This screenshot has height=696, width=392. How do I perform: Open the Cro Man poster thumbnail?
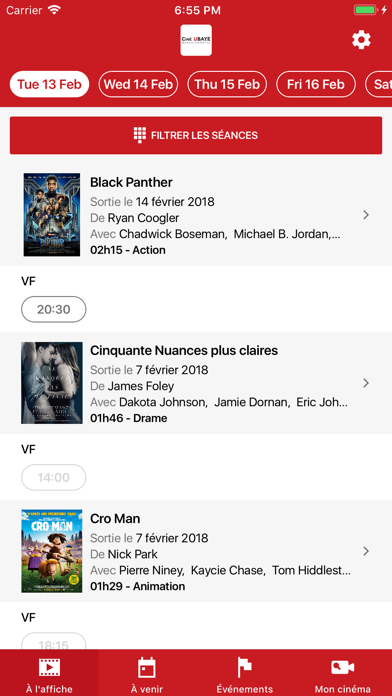[x=52, y=551]
